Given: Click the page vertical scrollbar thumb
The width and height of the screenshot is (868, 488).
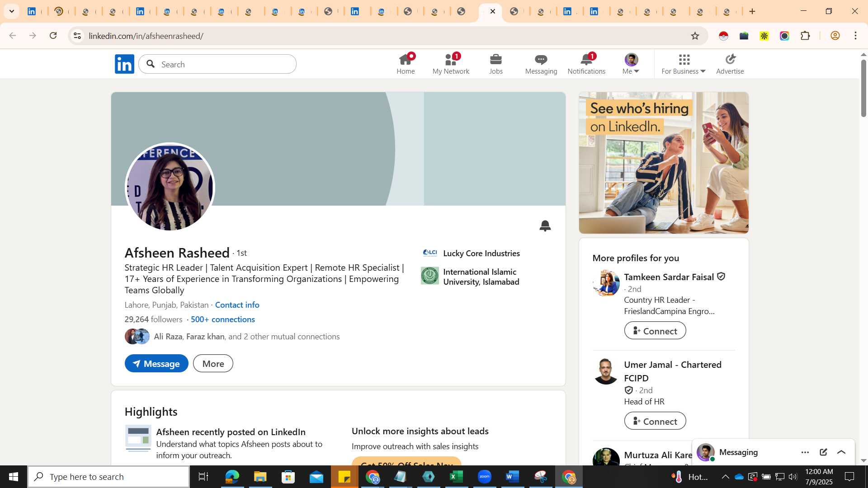Looking at the screenshot, I should 863,88.
